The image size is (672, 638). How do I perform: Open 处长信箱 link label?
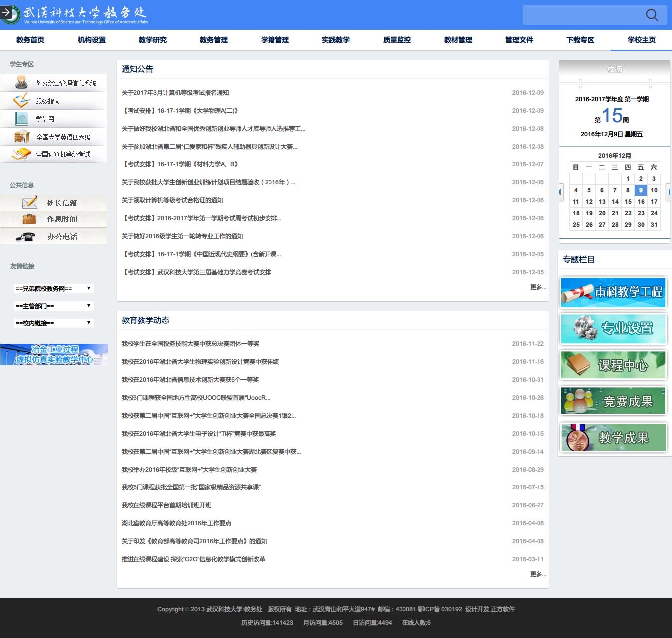tap(62, 203)
